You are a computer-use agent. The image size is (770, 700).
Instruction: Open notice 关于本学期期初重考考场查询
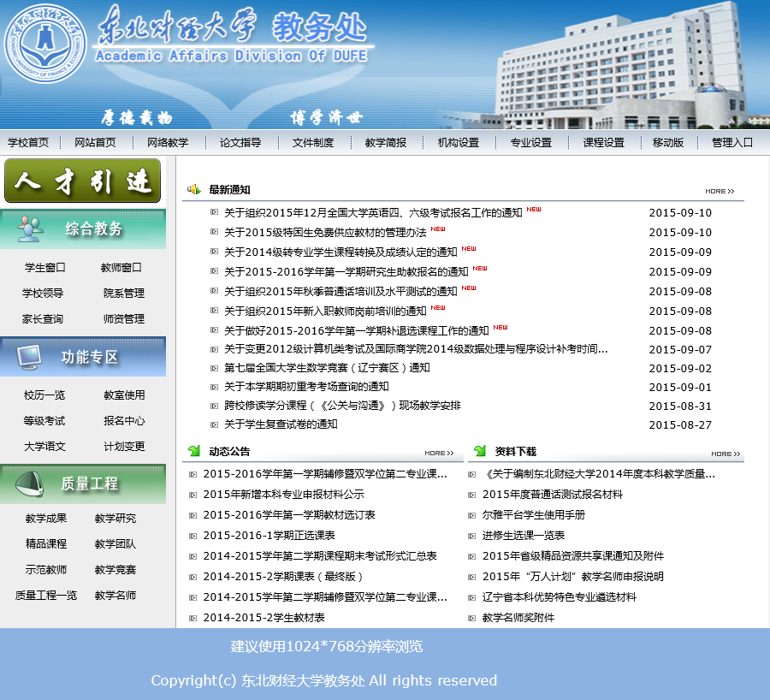tap(306, 387)
